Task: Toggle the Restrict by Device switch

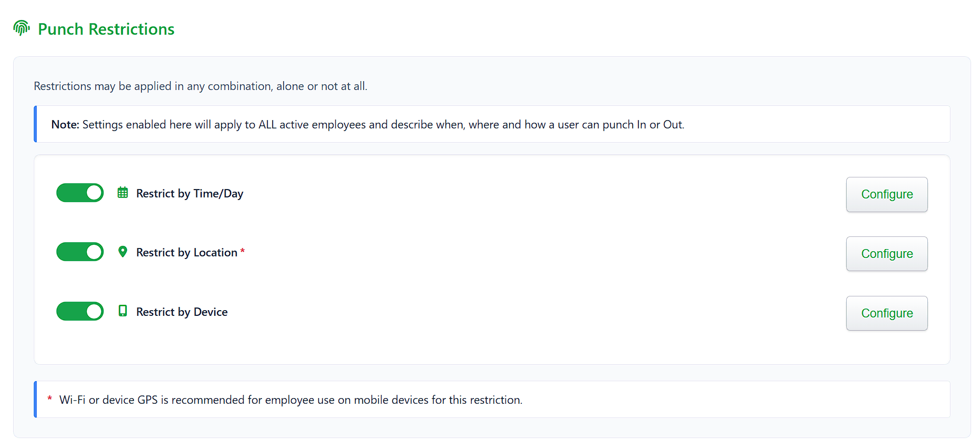Action: [x=80, y=311]
